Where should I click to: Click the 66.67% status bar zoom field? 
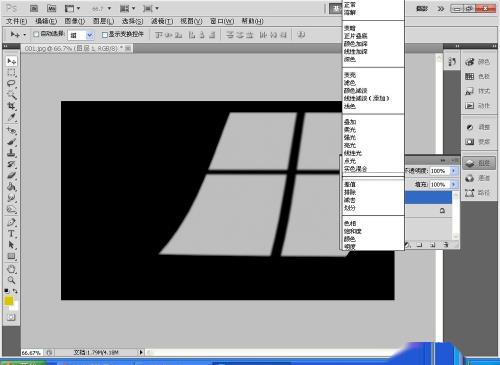[32, 352]
